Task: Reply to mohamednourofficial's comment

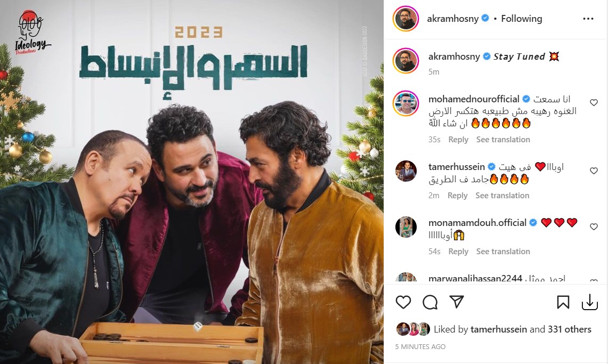Action: (x=458, y=140)
